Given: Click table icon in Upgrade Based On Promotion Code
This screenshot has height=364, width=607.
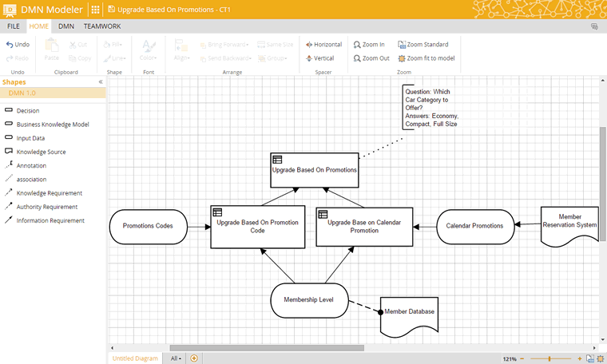Looking at the screenshot, I should [217, 212].
